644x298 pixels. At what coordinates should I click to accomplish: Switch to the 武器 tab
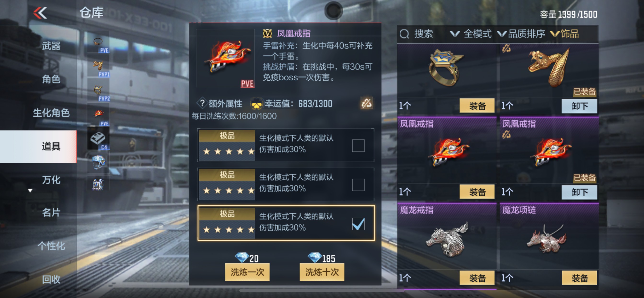point(51,46)
